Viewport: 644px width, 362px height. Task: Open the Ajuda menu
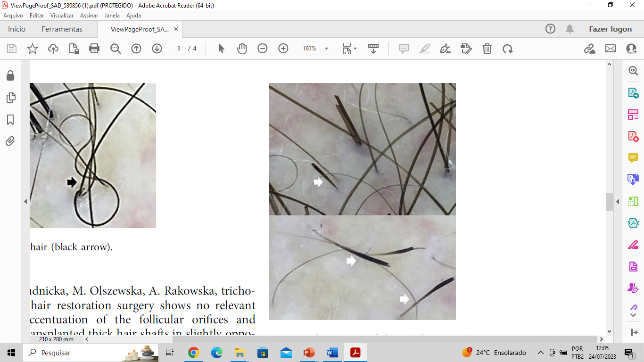click(134, 16)
